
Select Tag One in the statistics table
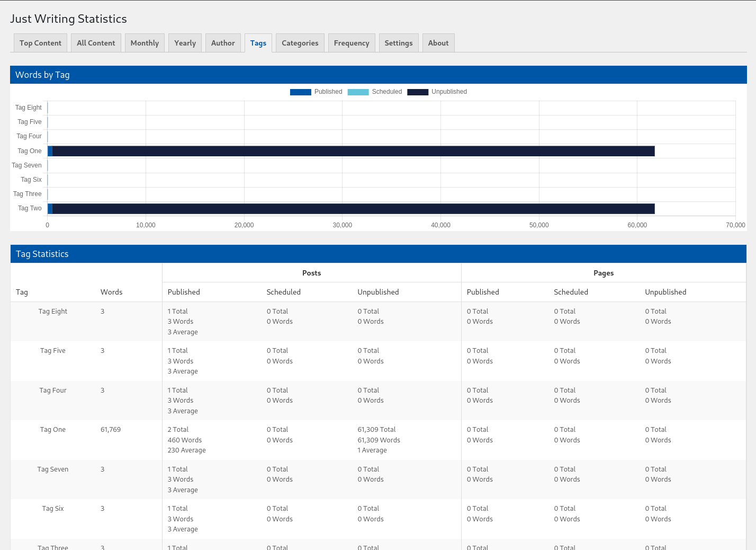pos(53,430)
